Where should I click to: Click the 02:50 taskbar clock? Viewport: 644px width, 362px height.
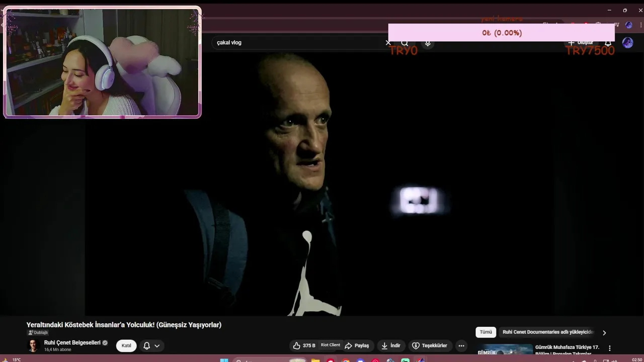point(636,360)
